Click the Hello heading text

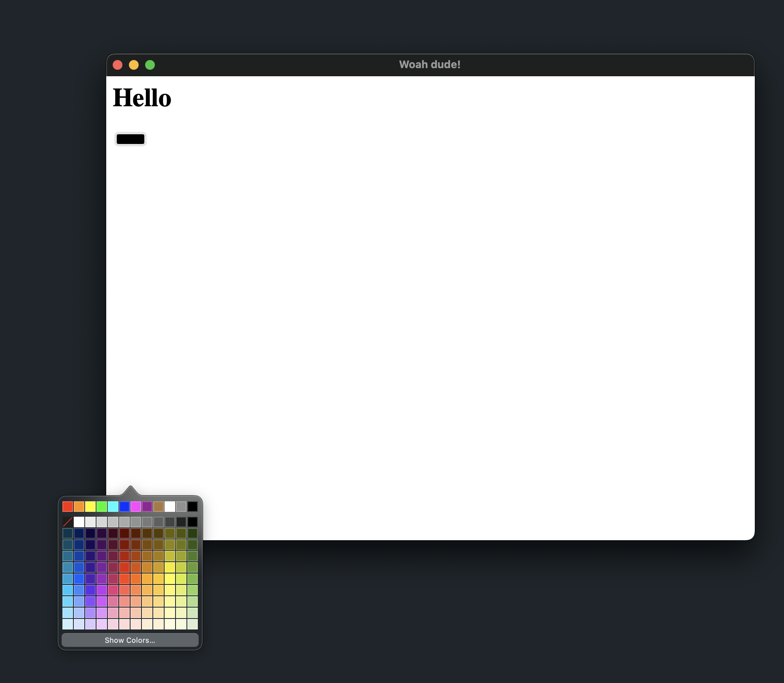pos(142,97)
